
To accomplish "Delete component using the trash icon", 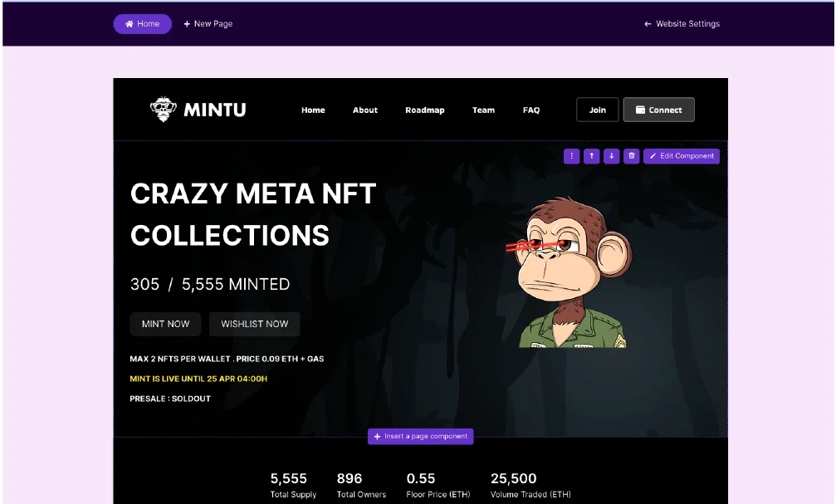I will (631, 156).
